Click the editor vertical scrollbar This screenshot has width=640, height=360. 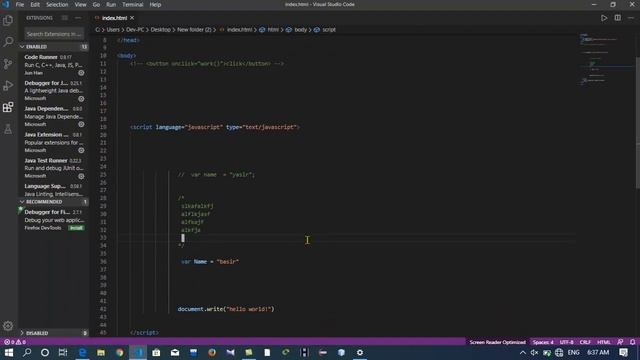(x=637, y=122)
